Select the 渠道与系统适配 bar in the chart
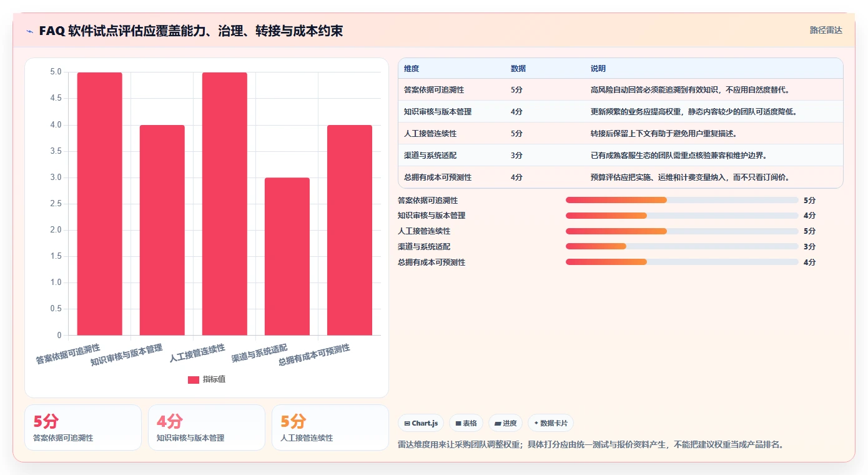Viewport: 868px width, 475px height. click(x=287, y=256)
